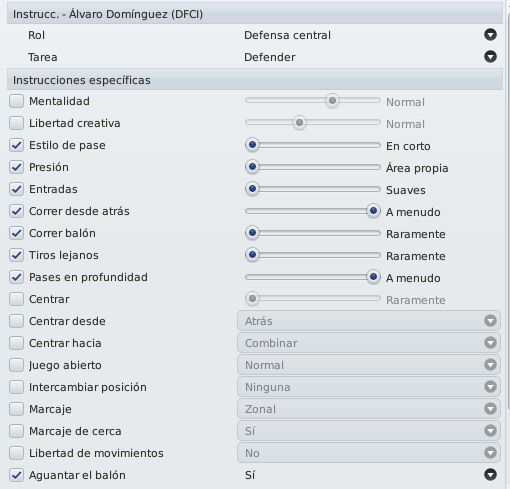Click the Entradas slider handle
The height and width of the screenshot is (489, 510).
tap(252, 189)
